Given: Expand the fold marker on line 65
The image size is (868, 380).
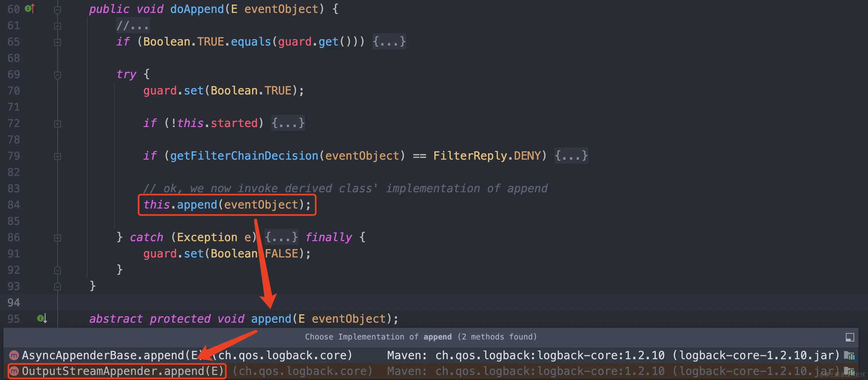Looking at the screenshot, I should (58, 42).
